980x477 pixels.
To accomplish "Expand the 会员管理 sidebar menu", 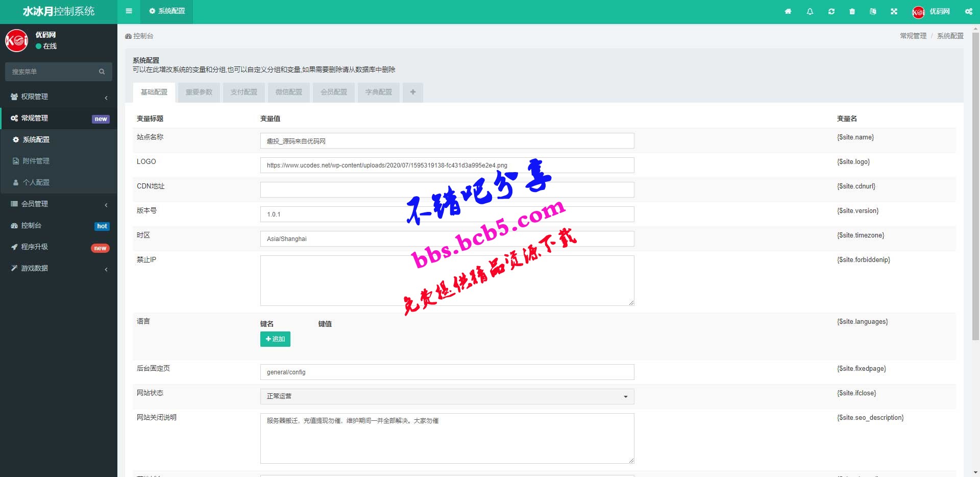I will click(x=59, y=204).
